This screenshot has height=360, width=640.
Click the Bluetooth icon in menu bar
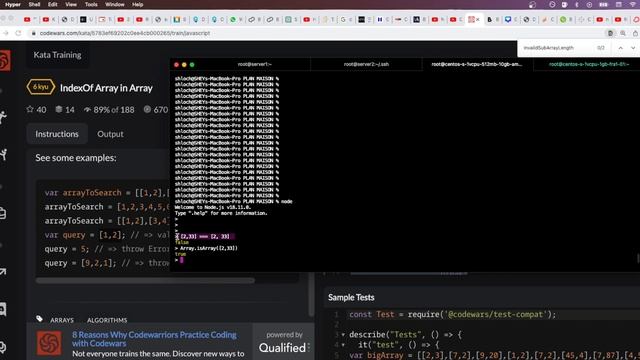577,4
